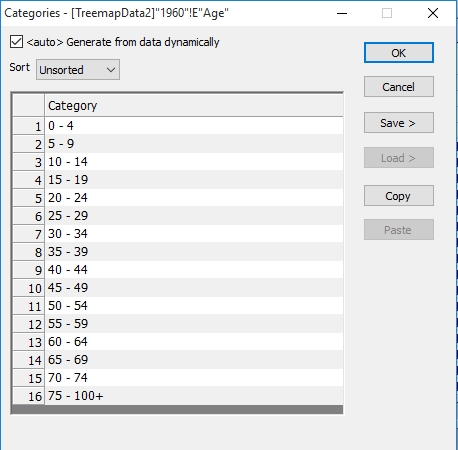The width and height of the screenshot is (458, 450).
Task: Confirm with the OK button
Action: pyautogui.click(x=399, y=53)
